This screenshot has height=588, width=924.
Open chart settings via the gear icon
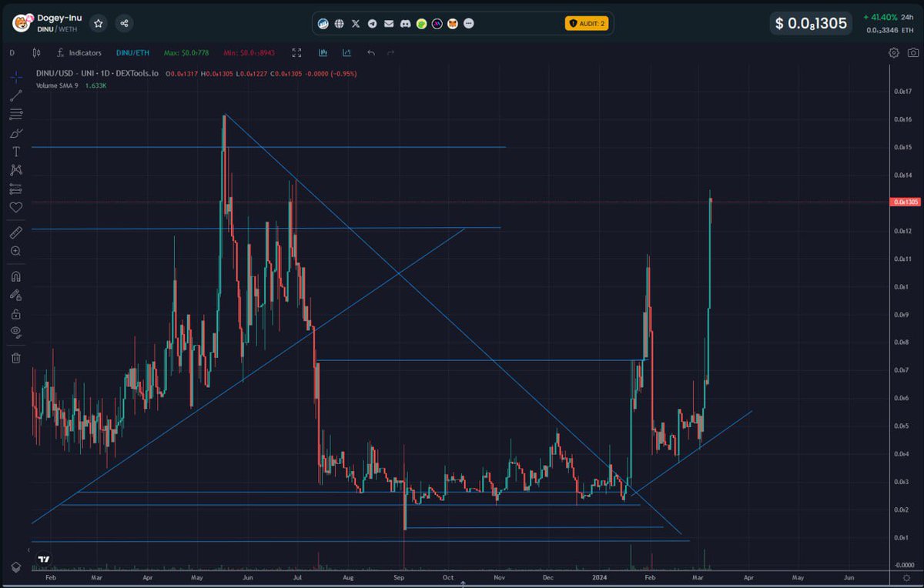tap(892, 52)
